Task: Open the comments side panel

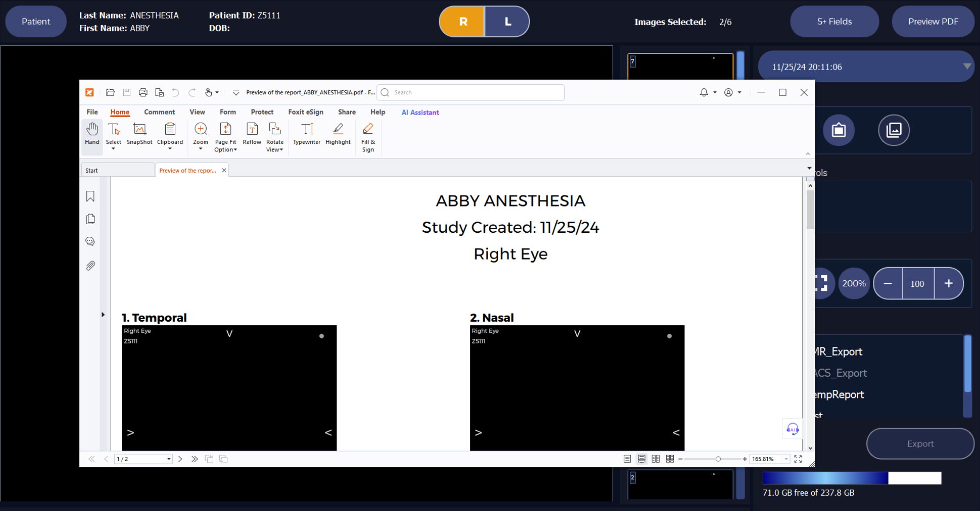Action: pos(90,242)
